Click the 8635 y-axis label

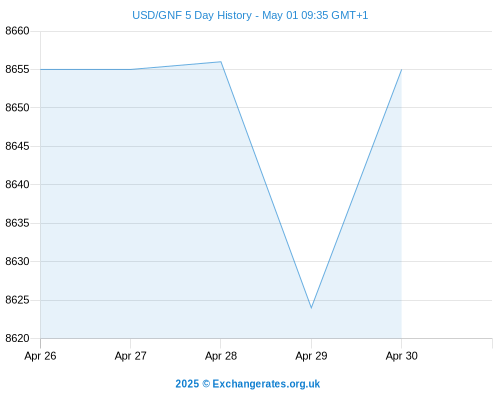pos(17,223)
